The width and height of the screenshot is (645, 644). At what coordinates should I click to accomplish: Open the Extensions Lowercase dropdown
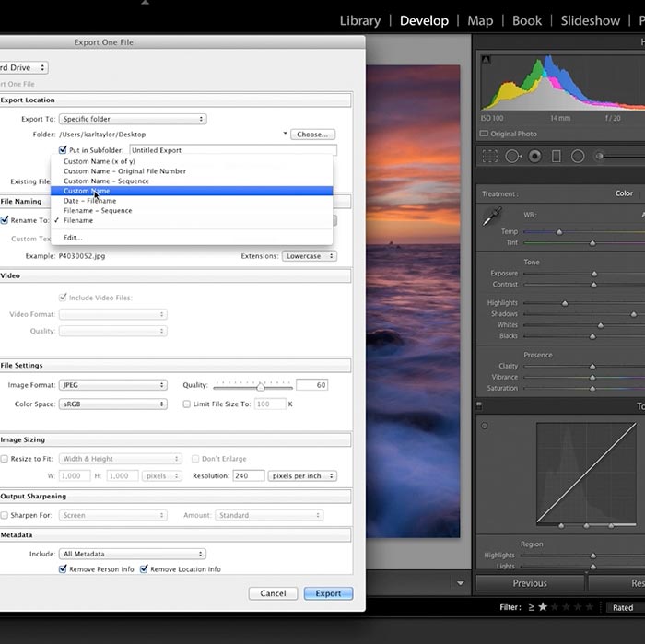point(310,256)
